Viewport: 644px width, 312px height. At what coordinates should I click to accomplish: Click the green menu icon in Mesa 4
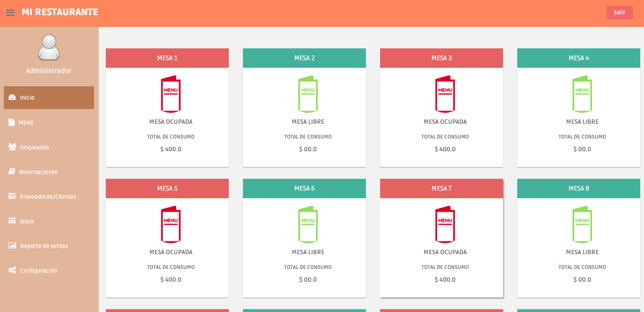pyautogui.click(x=582, y=94)
